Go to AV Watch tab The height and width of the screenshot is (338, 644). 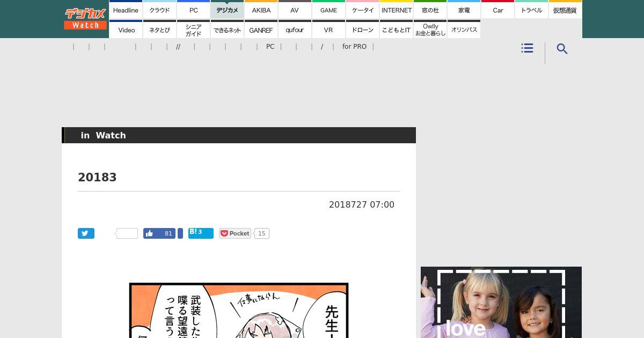click(295, 9)
